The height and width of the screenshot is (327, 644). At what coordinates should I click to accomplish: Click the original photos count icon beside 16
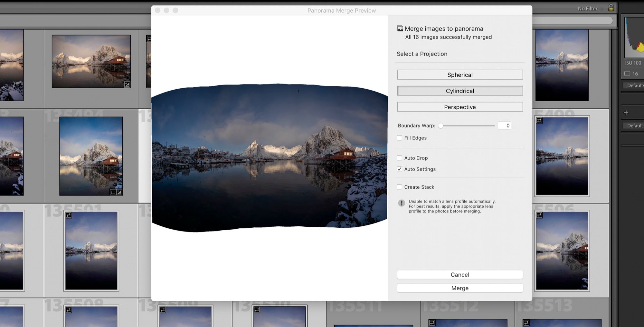627,74
